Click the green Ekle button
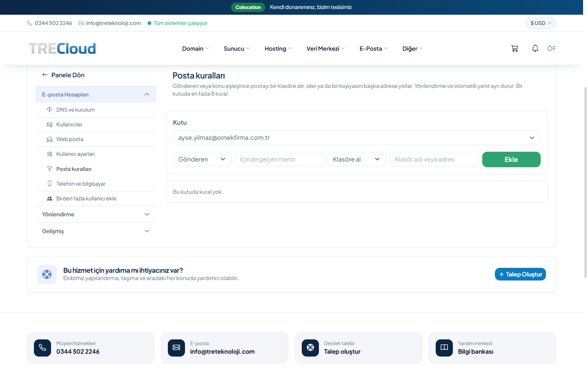Screen dimensions: 588x368 click(511, 159)
